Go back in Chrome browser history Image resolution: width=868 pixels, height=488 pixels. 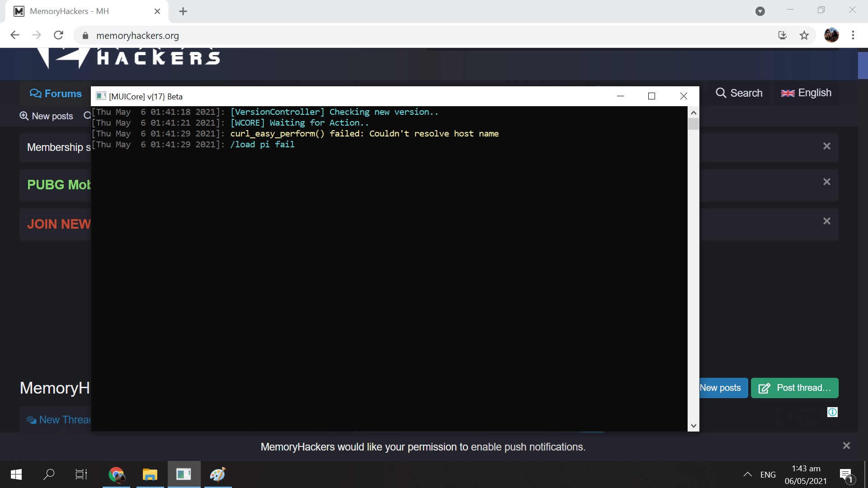[x=15, y=35]
